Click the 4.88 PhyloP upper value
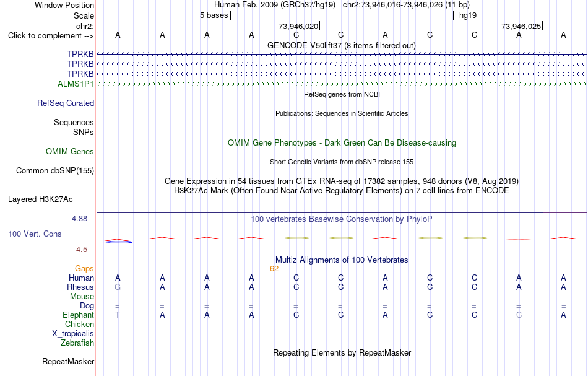Screen dimensions: 588x376 coord(80,219)
